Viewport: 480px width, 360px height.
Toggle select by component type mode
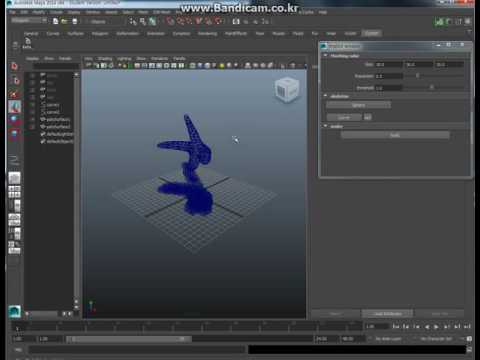click(152, 21)
